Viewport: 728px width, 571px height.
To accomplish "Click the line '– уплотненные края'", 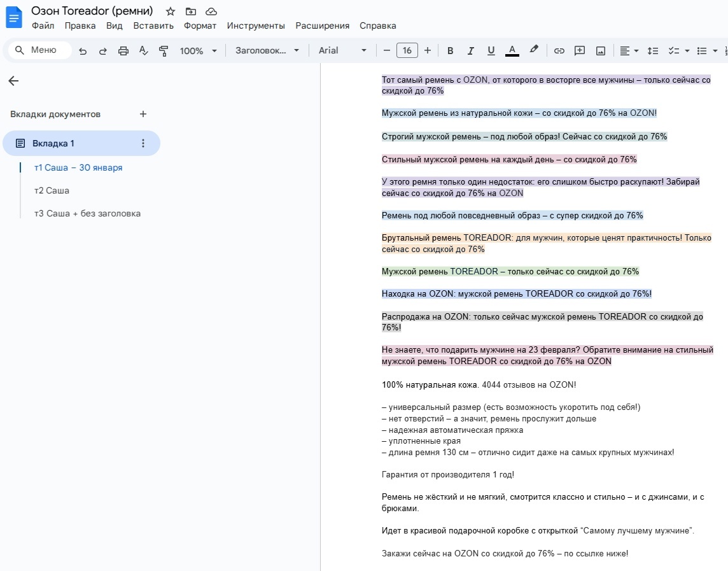I will [421, 441].
